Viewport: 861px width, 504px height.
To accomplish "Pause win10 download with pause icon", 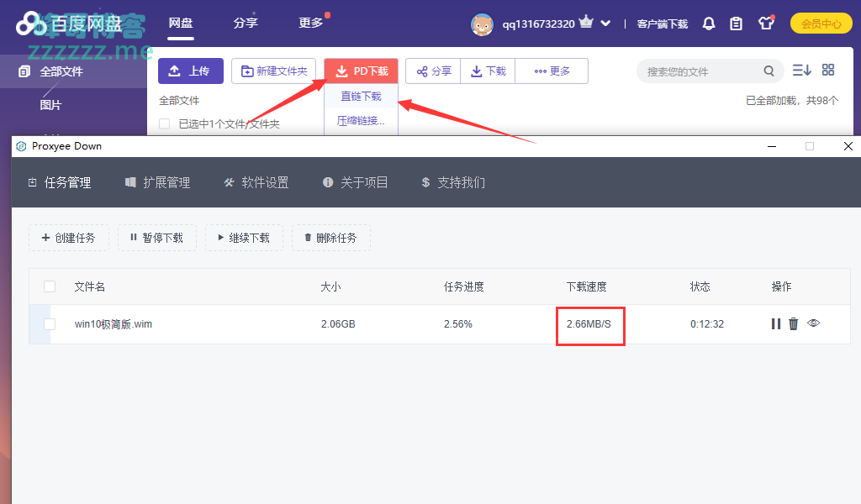I will pyautogui.click(x=775, y=323).
